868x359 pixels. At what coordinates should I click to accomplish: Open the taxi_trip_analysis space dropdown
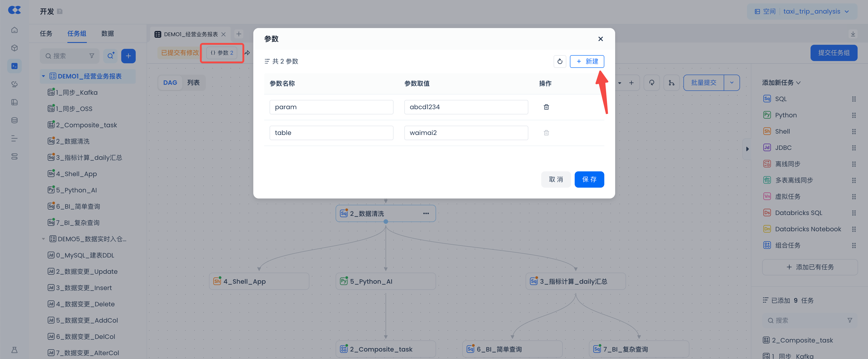click(x=816, y=12)
